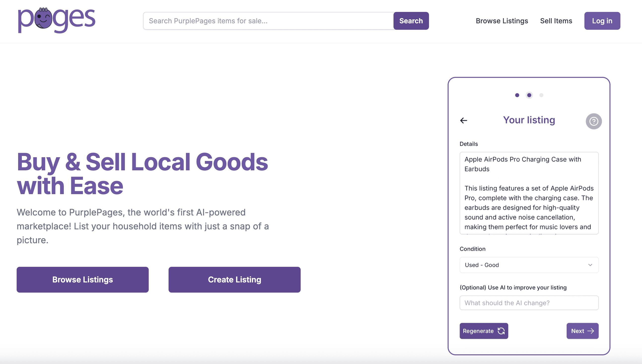Select the second step indicator dot
The image size is (642, 364).
(529, 95)
